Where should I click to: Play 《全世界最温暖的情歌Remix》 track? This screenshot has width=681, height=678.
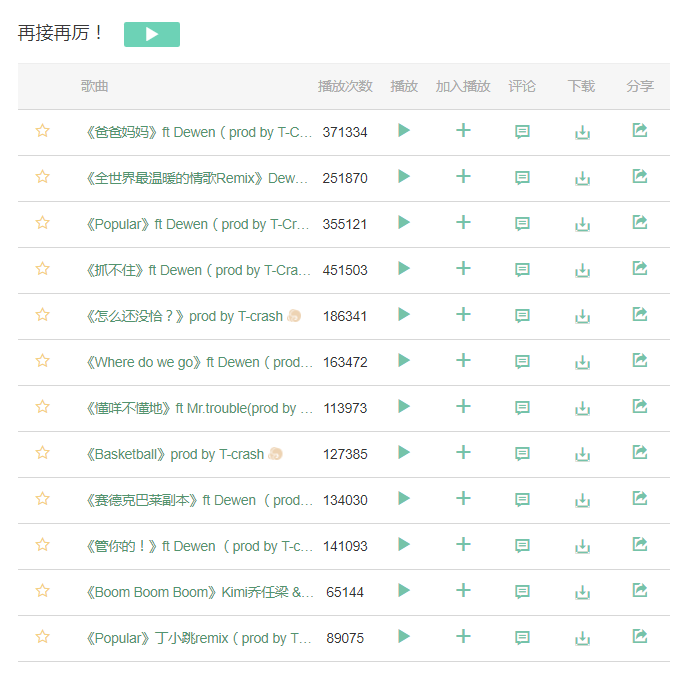404,176
